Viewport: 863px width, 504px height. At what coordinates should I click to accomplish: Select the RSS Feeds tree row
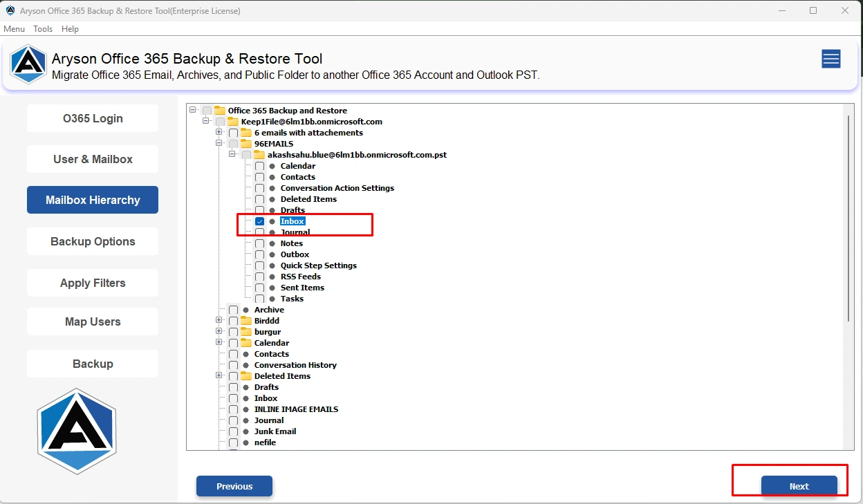(x=301, y=277)
